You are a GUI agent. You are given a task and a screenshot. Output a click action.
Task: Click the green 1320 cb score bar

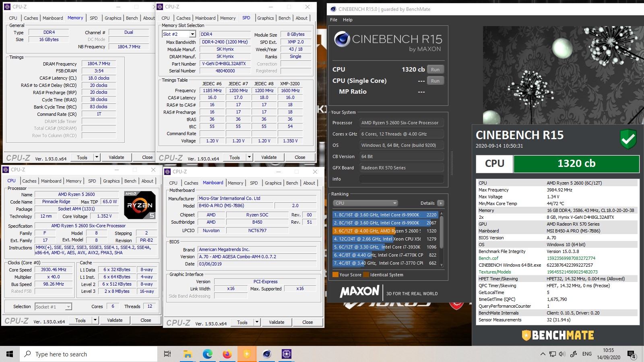576,164
